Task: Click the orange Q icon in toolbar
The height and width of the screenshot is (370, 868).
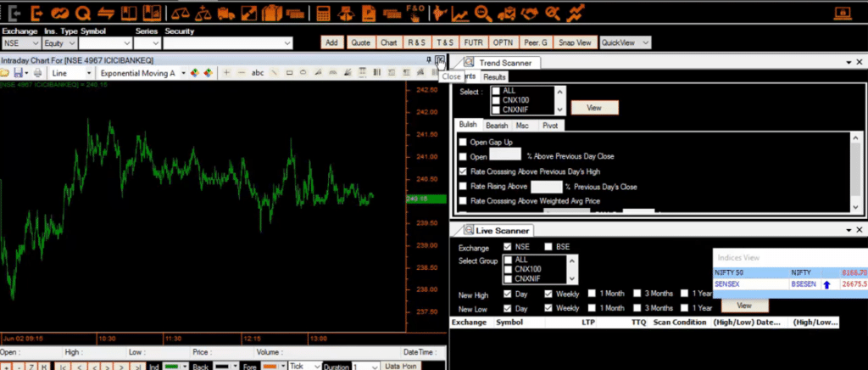Action: pos(83,13)
